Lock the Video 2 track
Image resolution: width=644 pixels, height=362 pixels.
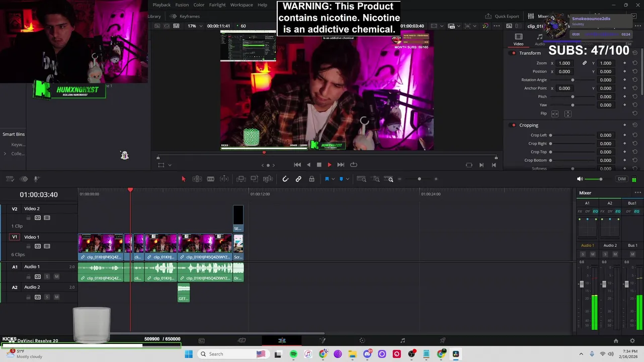[x=29, y=218]
